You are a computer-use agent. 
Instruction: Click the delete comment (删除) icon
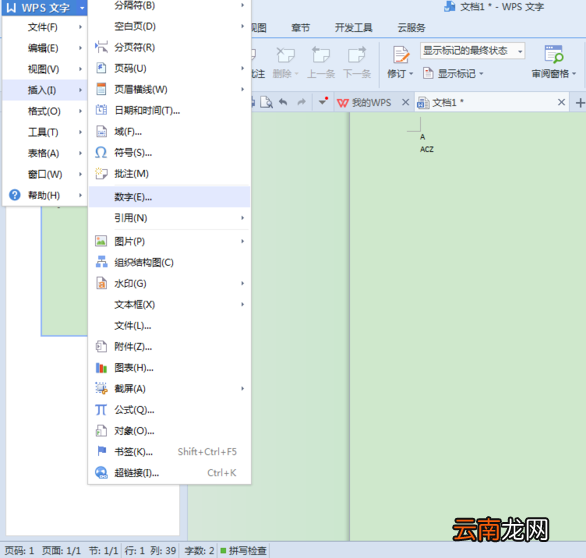point(285,55)
